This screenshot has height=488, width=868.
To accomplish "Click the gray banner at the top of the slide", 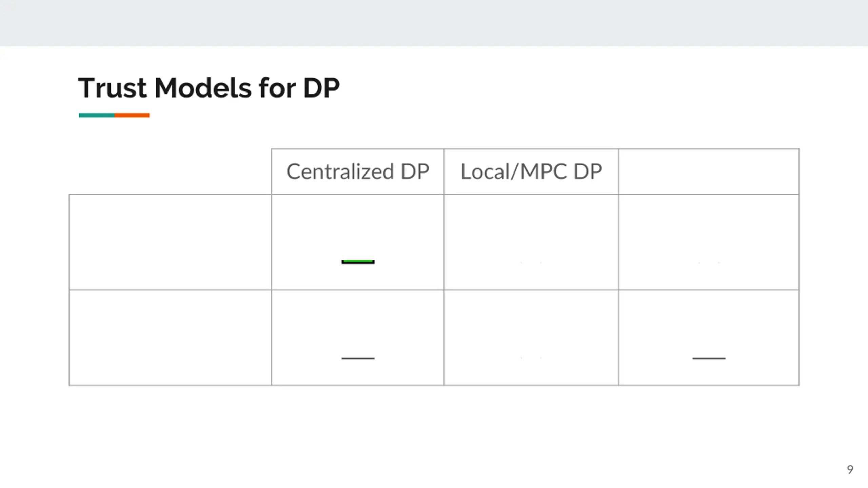I will point(434,23).
